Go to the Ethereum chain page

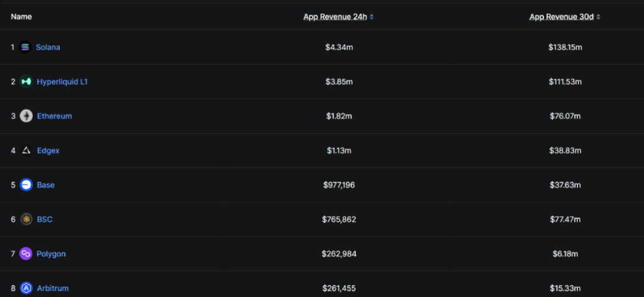pos(54,116)
